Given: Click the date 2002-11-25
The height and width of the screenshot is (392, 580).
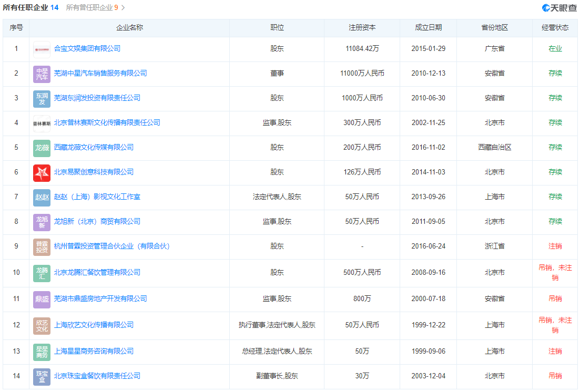Looking at the screenshot, I should [x=429, y=122].
